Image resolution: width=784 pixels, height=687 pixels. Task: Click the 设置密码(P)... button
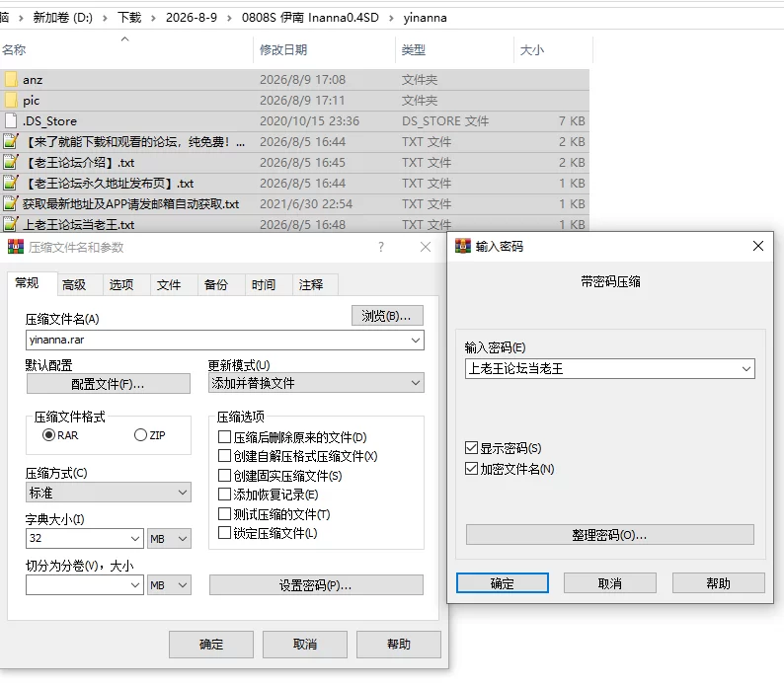[316, 585]
